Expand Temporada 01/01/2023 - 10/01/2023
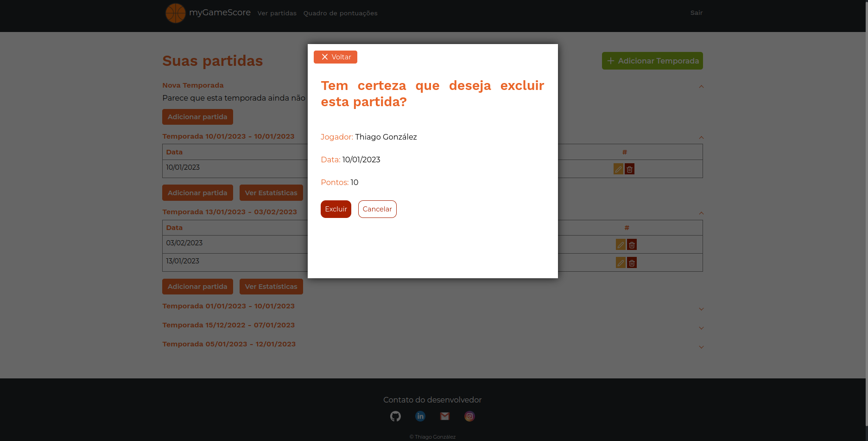Image resolution: width=868 pixels, height=441 pixels. coord(701,309)
